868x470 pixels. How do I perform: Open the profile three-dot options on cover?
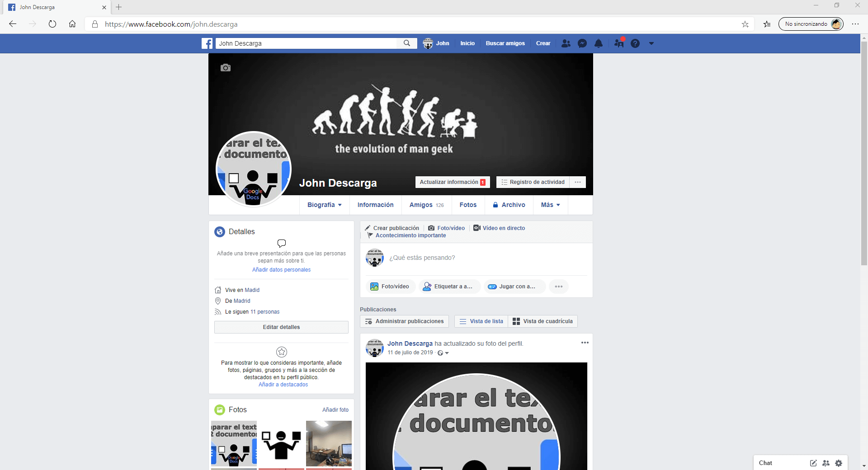tap(578, 182)
